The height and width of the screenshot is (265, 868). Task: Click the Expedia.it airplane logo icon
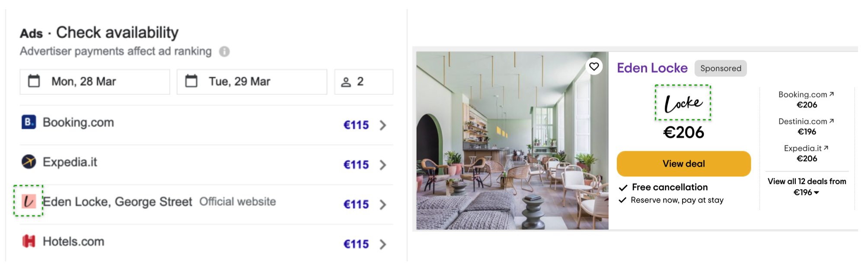tap(29, 162)
